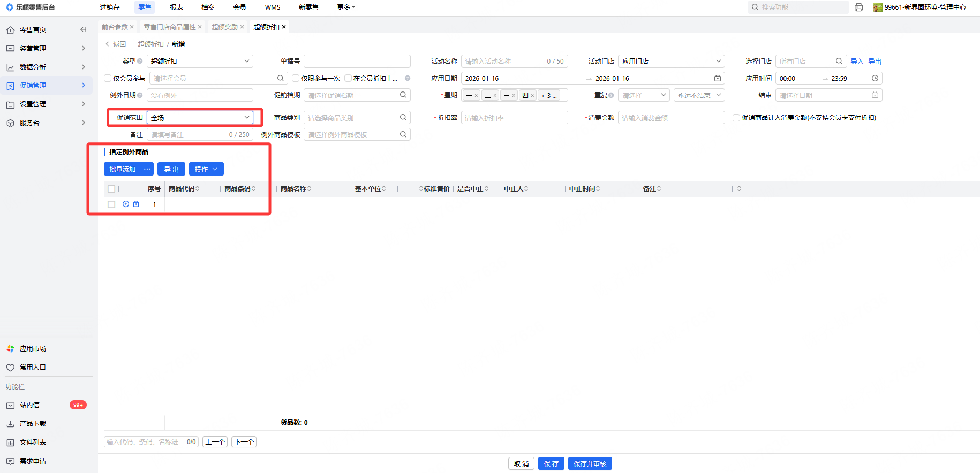This screenshot has width=980, height=473.
Task: Click the 零售首页 home icon in sidebar
Action: tap(10, 30)
